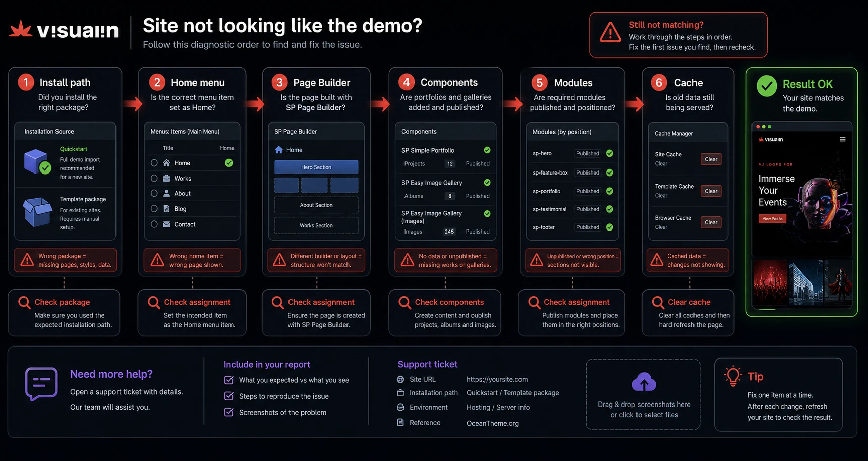The image size is (868, 461).
Task: Select the Blog radio button
Action: (154, 208)
